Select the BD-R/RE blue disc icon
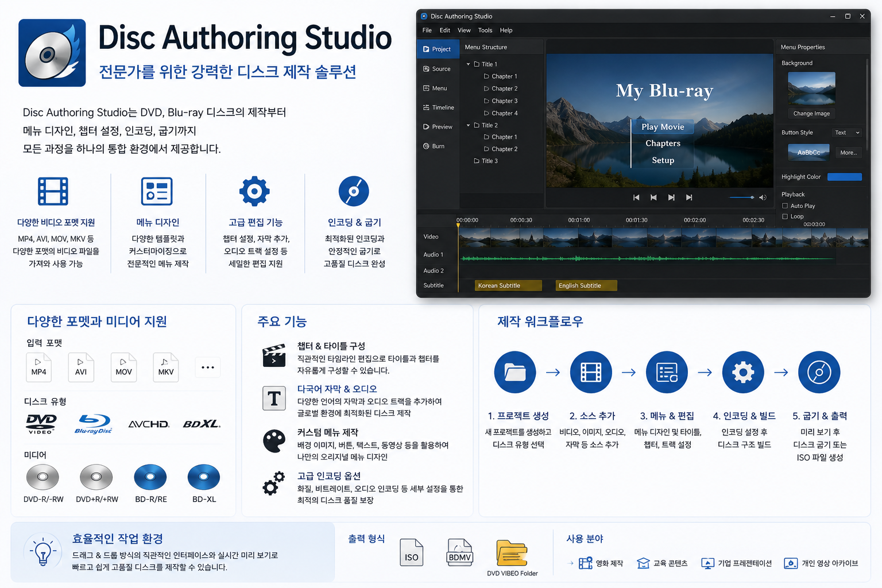 point(150,477)
